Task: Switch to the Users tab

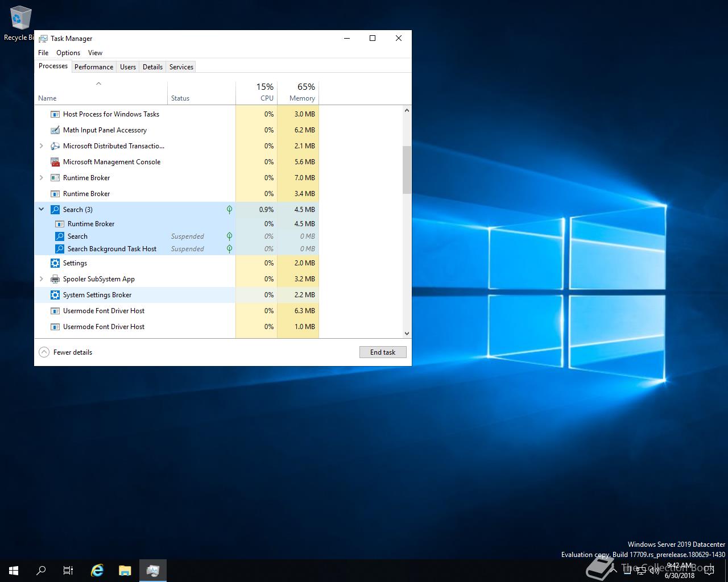Action: (128, 67)
